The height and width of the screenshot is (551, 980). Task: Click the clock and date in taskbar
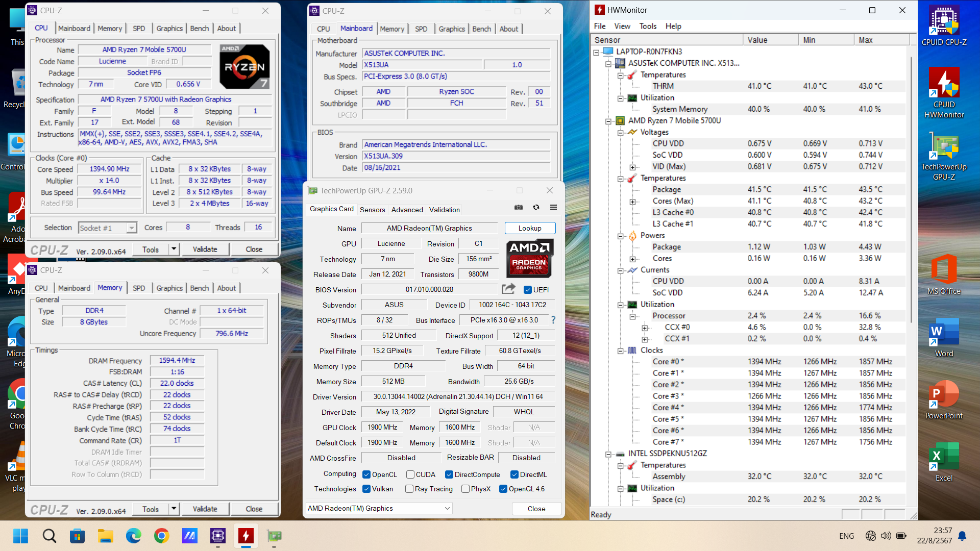tap(935, 536)
